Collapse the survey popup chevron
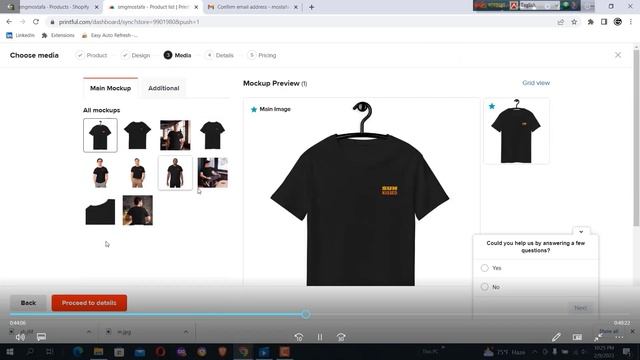 [x=581, y=231]
